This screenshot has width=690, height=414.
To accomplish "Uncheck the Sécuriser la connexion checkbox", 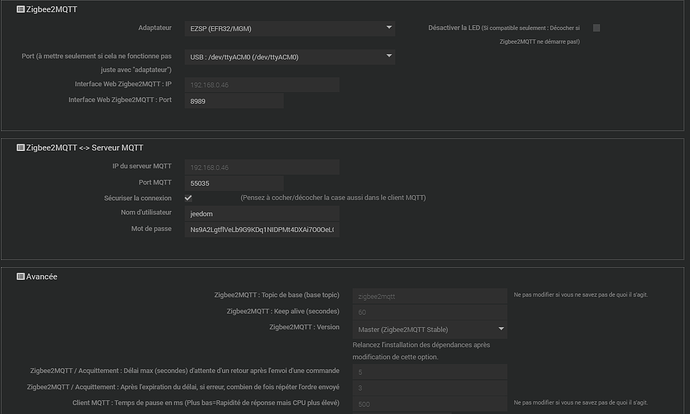I will (x=189, y=198).
